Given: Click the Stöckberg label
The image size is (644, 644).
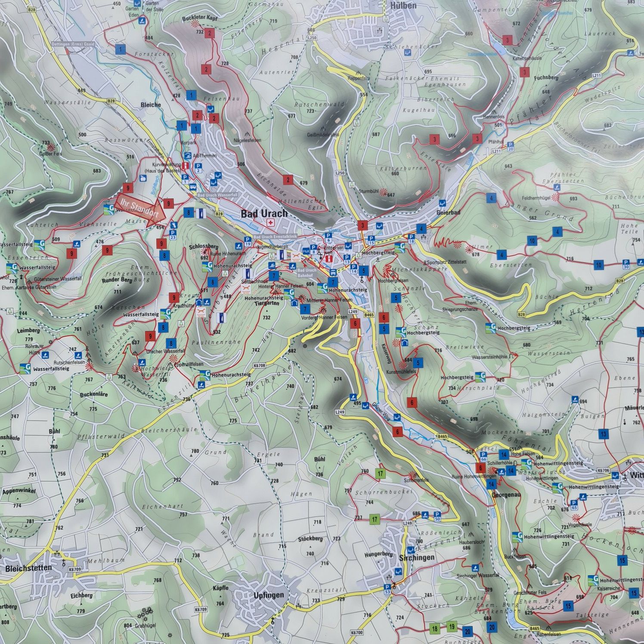Looking at the screenshot, I should click(310, 539).
